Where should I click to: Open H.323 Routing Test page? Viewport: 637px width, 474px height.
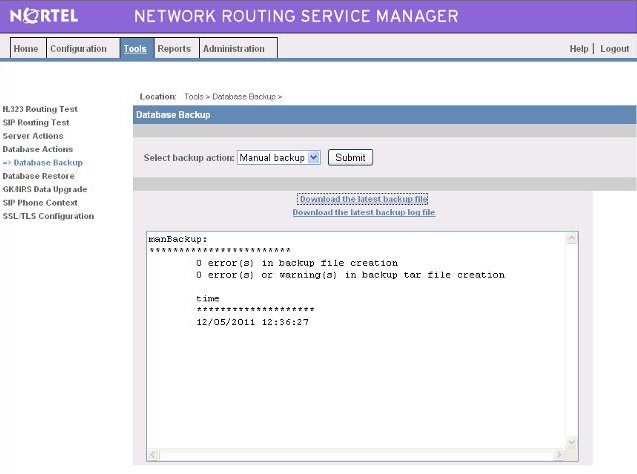coord(40,109)
